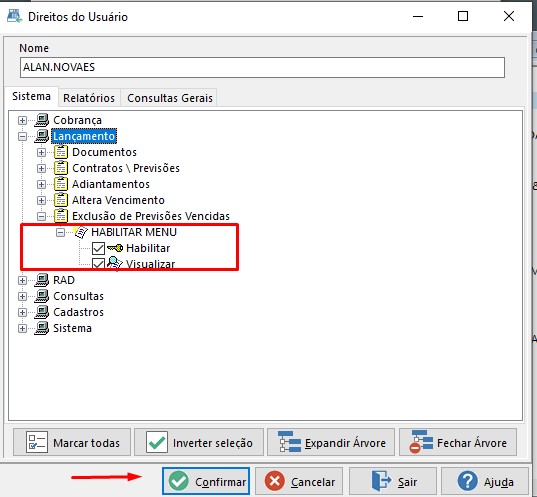Click the Fechar Árvore button
The image size is (537, 497).
click(x=458, y=442)
